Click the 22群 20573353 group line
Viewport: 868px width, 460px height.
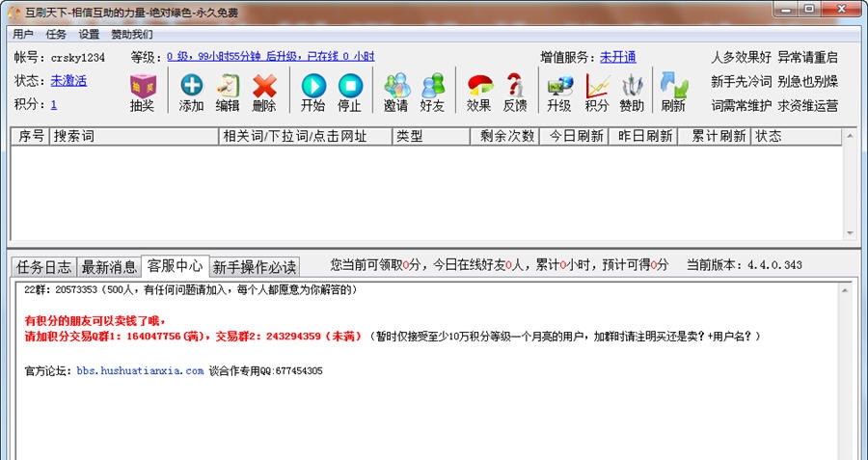click(x=190, y=289)
